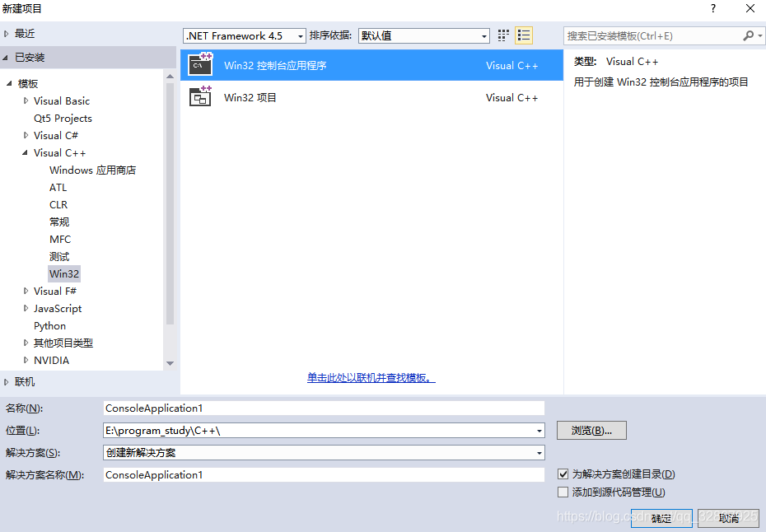Expand the 最近 section
The height and width of the screenshot is (532, 766).
click(x=7, y=34)
